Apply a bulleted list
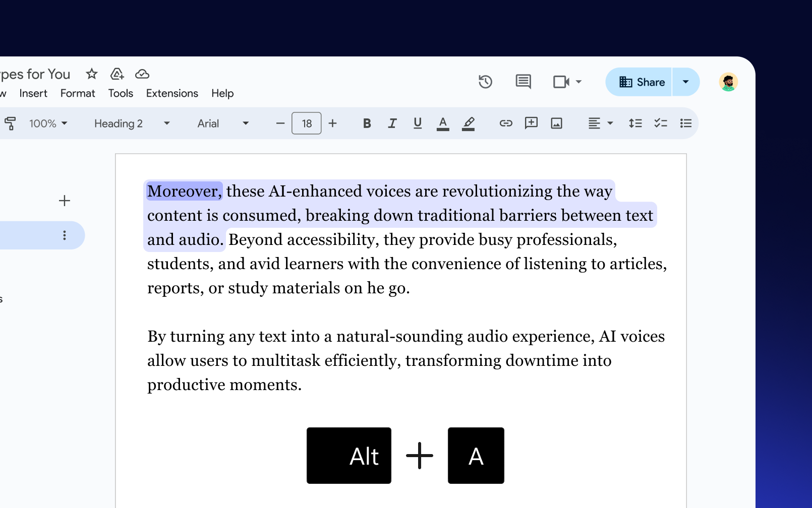Viewport: 812px width, 508px height. point(685,123)
